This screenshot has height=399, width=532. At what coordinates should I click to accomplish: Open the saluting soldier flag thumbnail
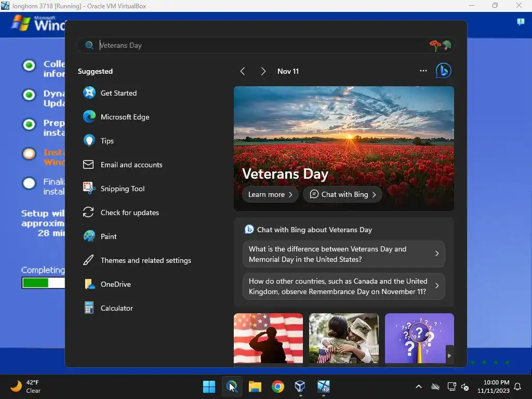pos(269,338)
